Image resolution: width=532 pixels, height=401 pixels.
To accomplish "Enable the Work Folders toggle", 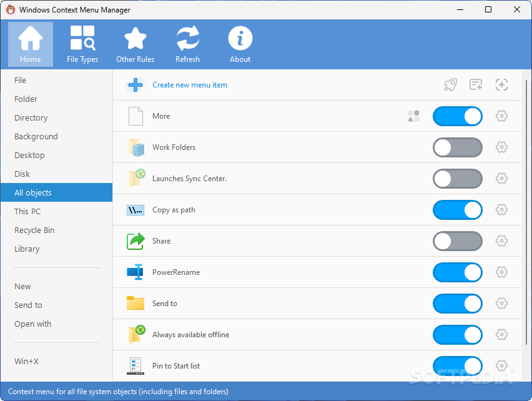I will tap(457, 147).
